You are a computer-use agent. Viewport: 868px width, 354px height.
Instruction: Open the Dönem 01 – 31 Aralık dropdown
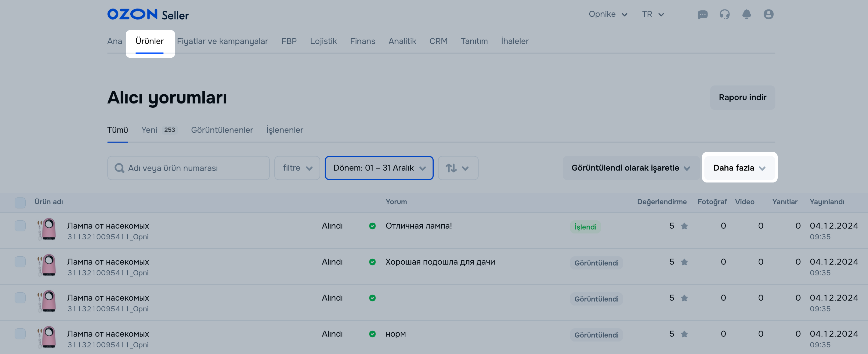coord(379,168)
